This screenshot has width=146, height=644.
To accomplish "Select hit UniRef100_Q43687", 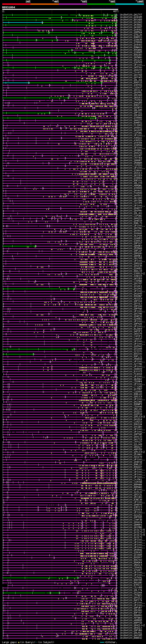I will (131, 27).
